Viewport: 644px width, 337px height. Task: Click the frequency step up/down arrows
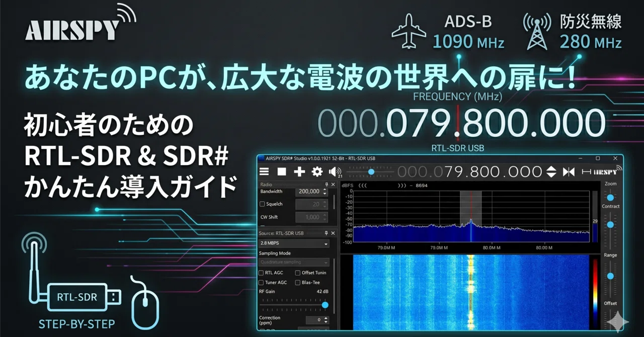click(551, 172)
